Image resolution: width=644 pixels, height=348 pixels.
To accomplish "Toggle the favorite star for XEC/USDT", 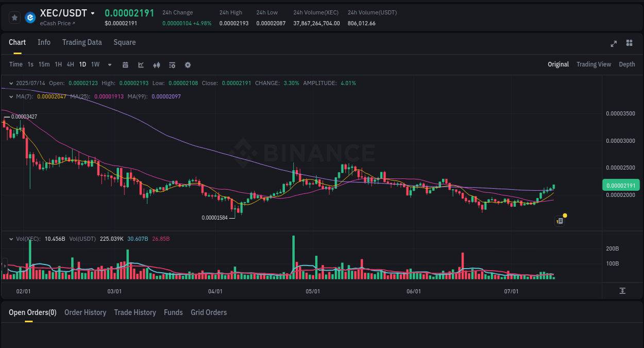I will point(14,17).
